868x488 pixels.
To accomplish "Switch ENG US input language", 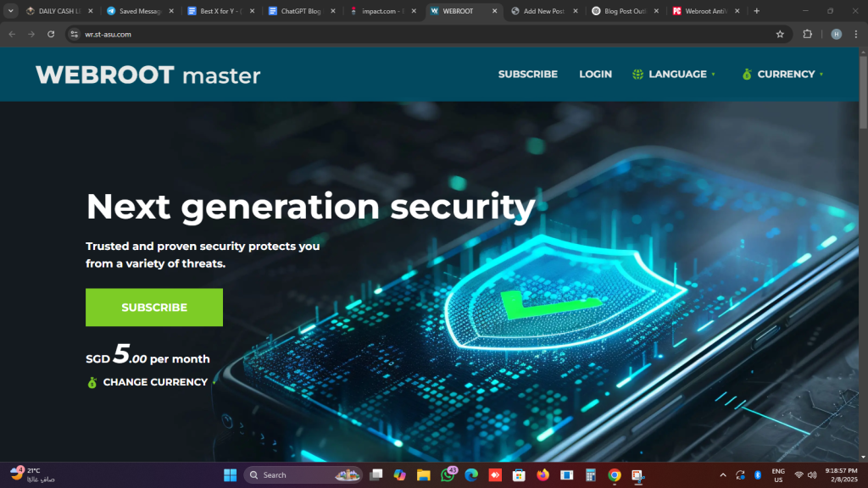I will (778, 474).
